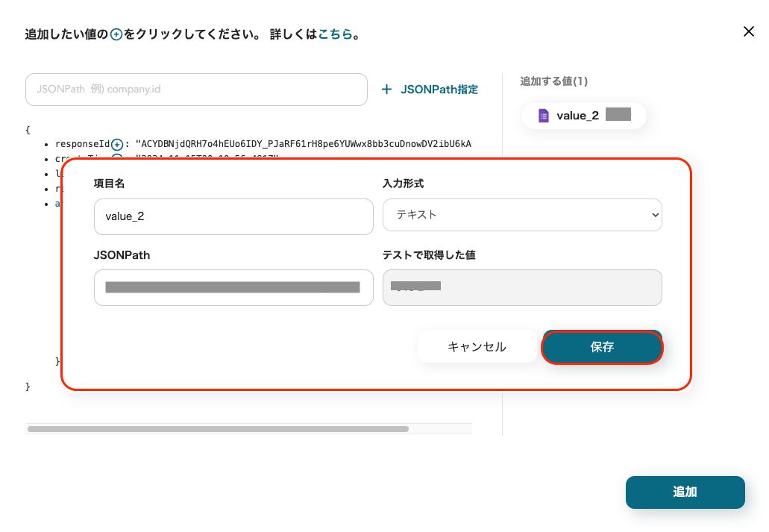This screenshot has width=769, height=532.
Task: Click the plus icon in the instruction text
Action: (x=116, y=34)
